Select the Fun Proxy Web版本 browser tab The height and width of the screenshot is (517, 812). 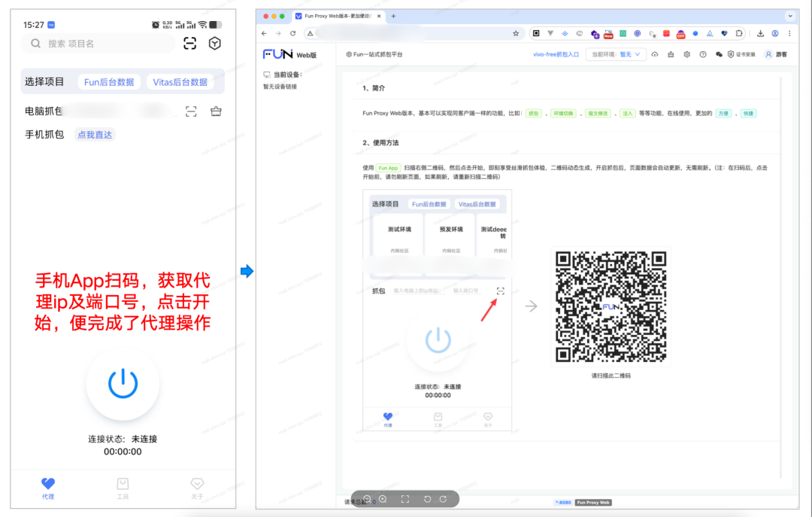click(338, 16)
